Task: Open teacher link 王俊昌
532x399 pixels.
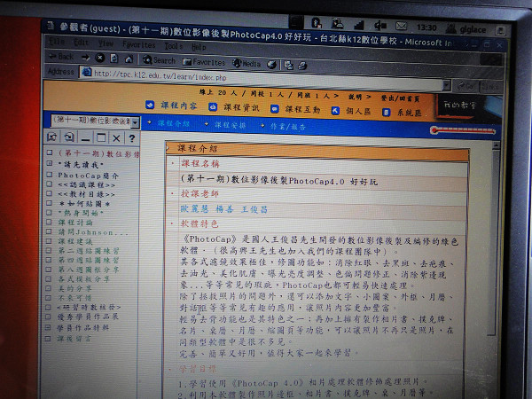Action: click(x=254, y=209)
